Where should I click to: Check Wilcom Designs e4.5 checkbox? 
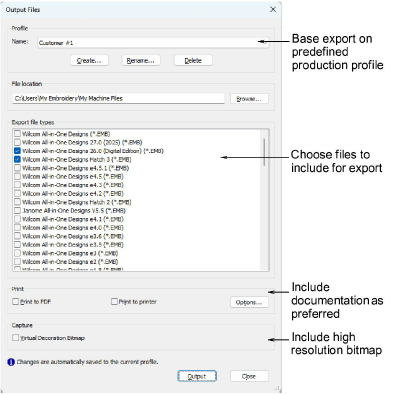pyautogui.click(x=17, y=176)
